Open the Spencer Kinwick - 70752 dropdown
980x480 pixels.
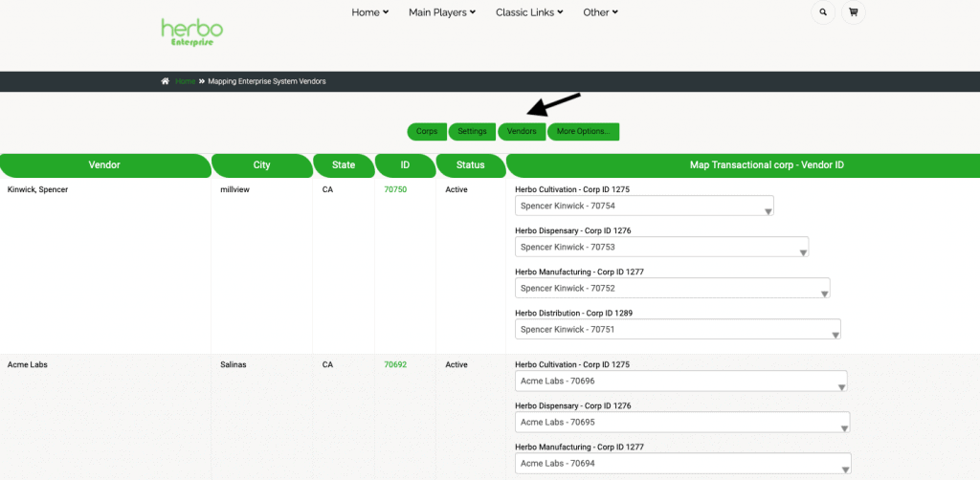point(673,288)
